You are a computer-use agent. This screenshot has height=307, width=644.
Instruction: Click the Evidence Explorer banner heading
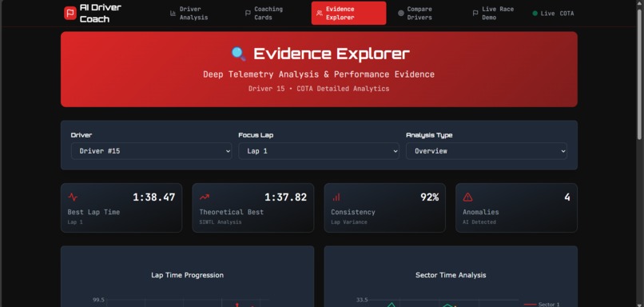pyautogui.click(x=332, y=54)
